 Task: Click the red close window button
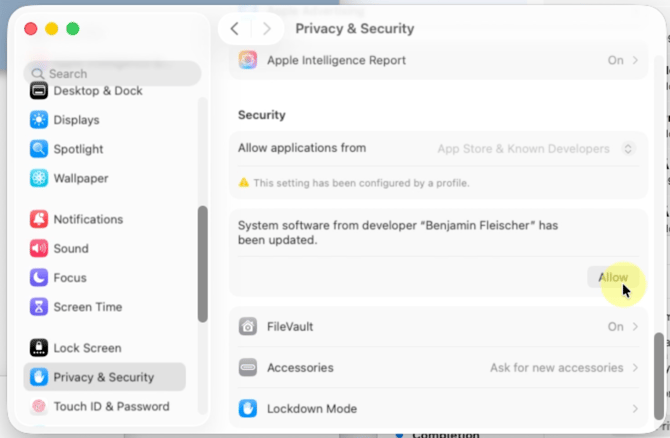tap(31, 29)
